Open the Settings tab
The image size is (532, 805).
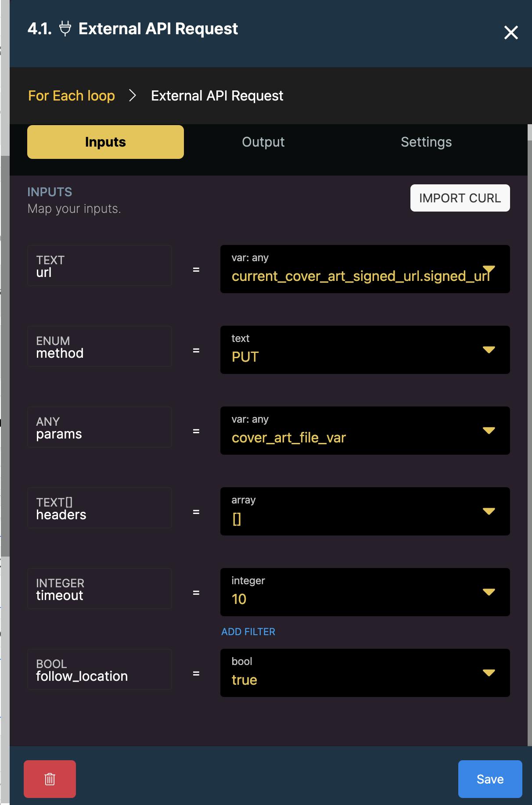pyautogui.click(x=426, y=142)
